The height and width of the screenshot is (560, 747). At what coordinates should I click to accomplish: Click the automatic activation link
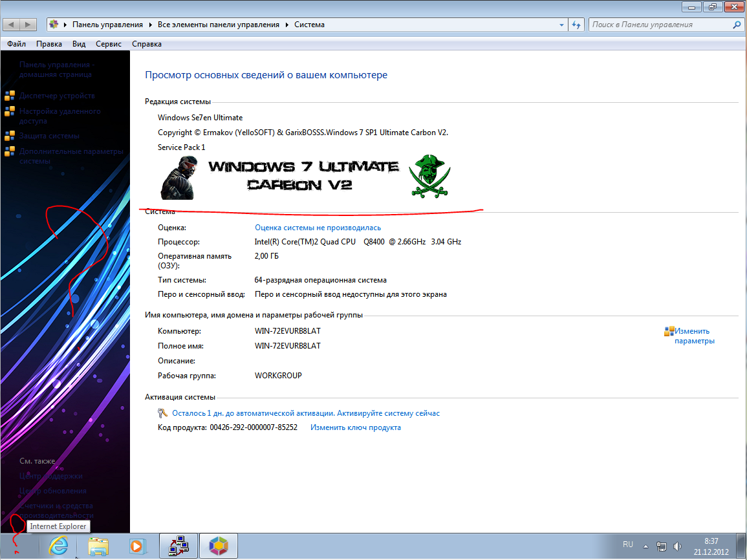click(x=306, y=413)
